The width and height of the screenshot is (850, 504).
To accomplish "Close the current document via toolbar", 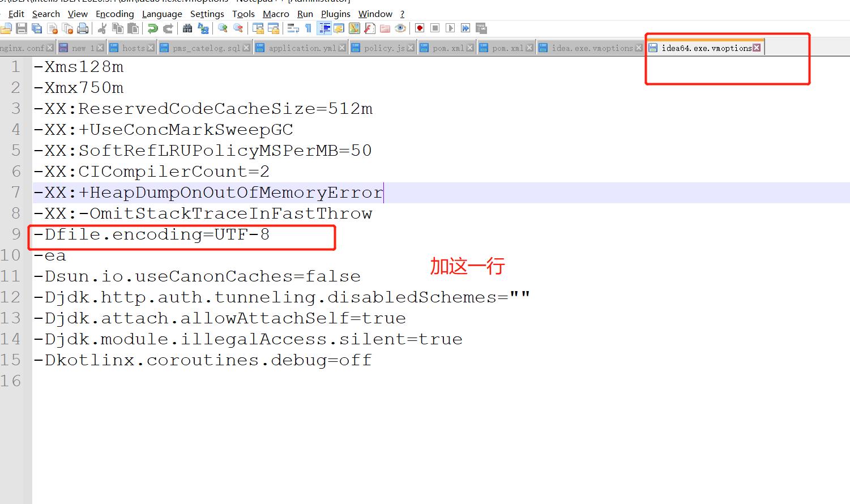I will 53,28.
